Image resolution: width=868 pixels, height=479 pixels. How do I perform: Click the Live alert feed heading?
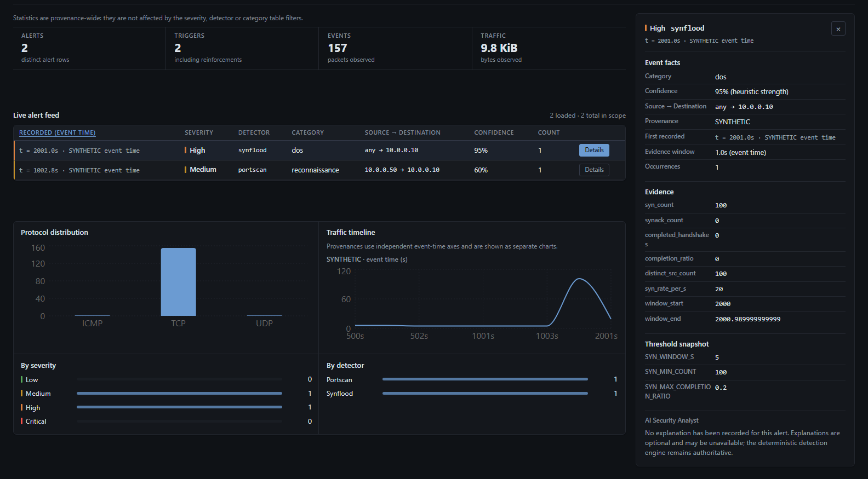tap(36, 115)
